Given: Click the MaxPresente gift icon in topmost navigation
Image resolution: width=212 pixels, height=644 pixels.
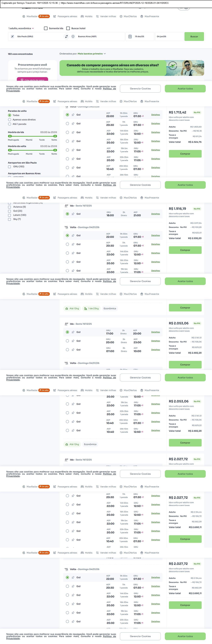Looking at the screenshot, I should pyautogui.click(x=142, y=17).
